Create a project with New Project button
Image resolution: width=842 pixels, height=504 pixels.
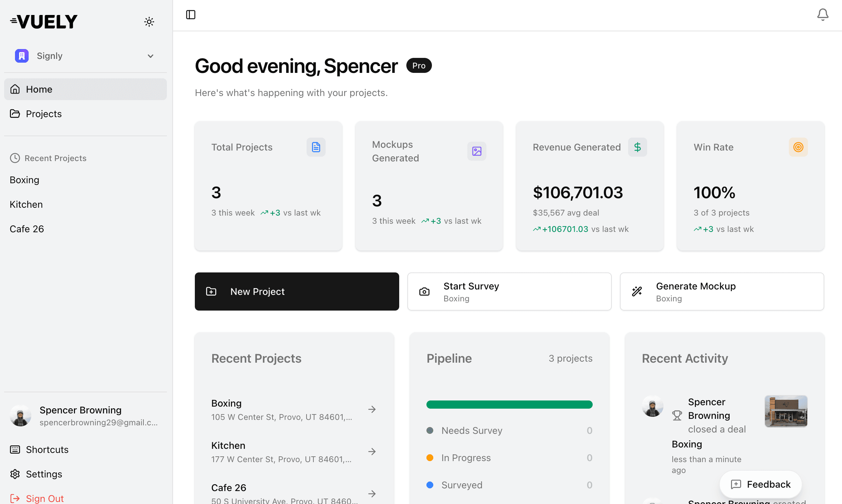click(x=297, y=292)
